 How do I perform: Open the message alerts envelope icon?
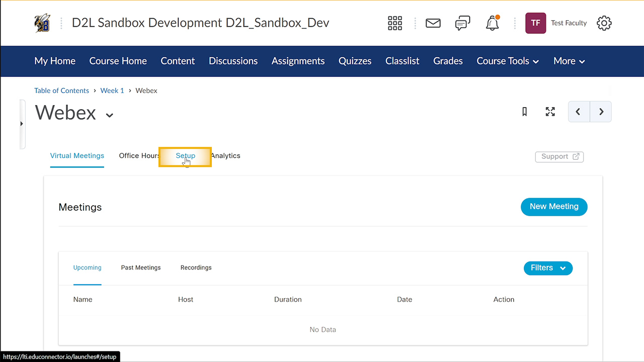point(433,23)
